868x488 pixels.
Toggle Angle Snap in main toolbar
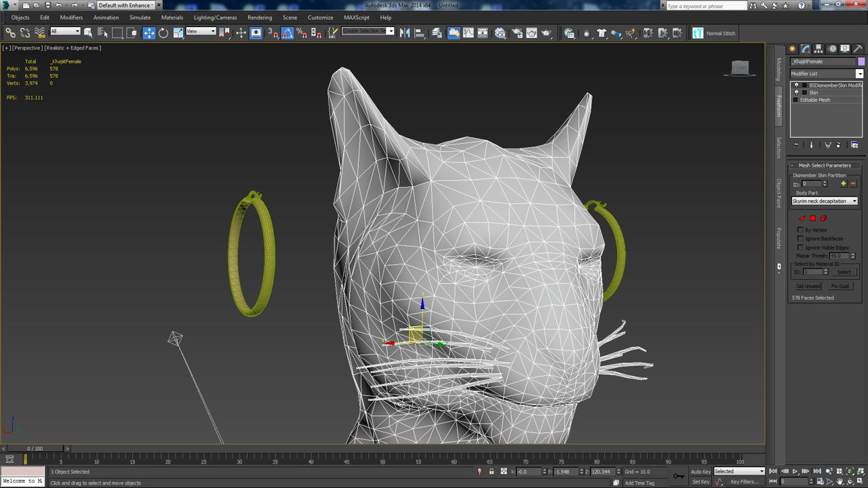pyautogui.click(x=288, y=33)
